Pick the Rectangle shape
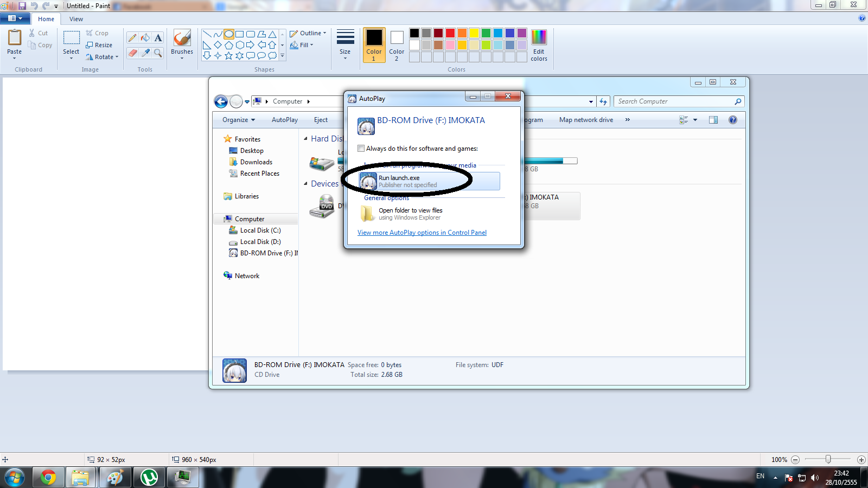 pos(240,34)
